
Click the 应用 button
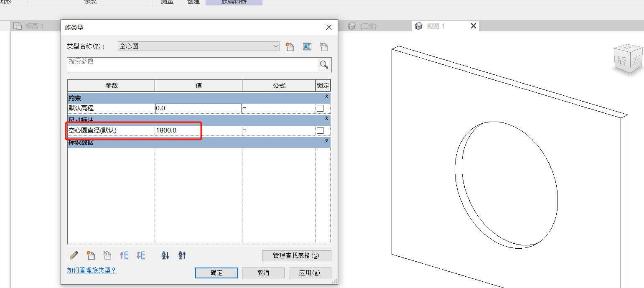(x=310, y=273)
